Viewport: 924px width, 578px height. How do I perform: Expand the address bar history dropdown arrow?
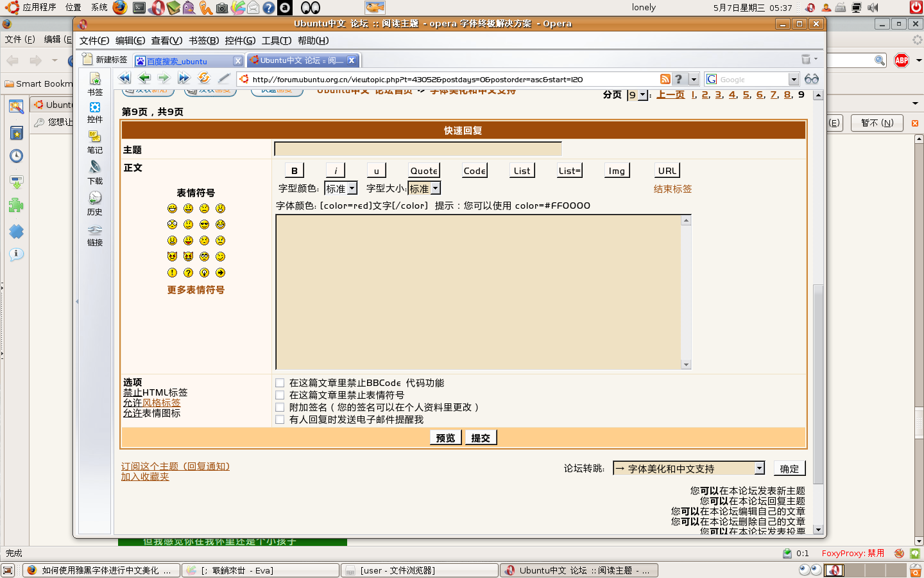click(694, 79)
